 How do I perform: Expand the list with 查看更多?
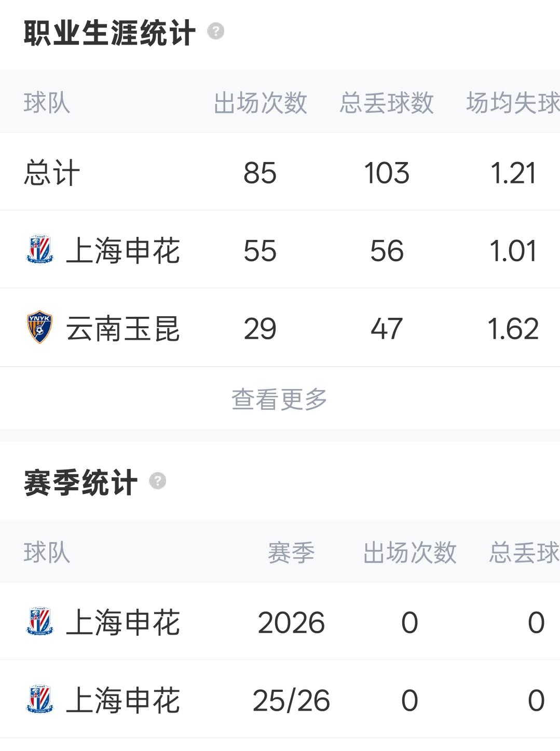[x=279, y=399]
